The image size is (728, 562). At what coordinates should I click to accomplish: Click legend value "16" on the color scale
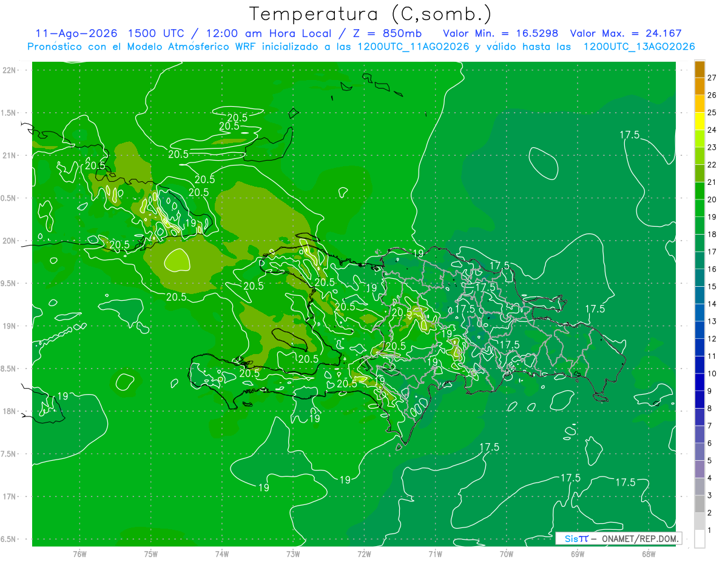click(x=712, y=269)
